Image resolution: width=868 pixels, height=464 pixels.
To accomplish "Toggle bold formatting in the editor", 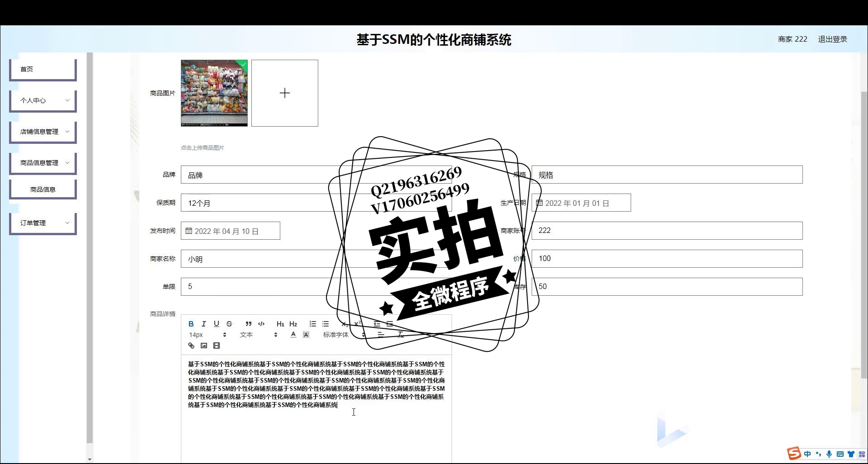I will coord(191,324).
